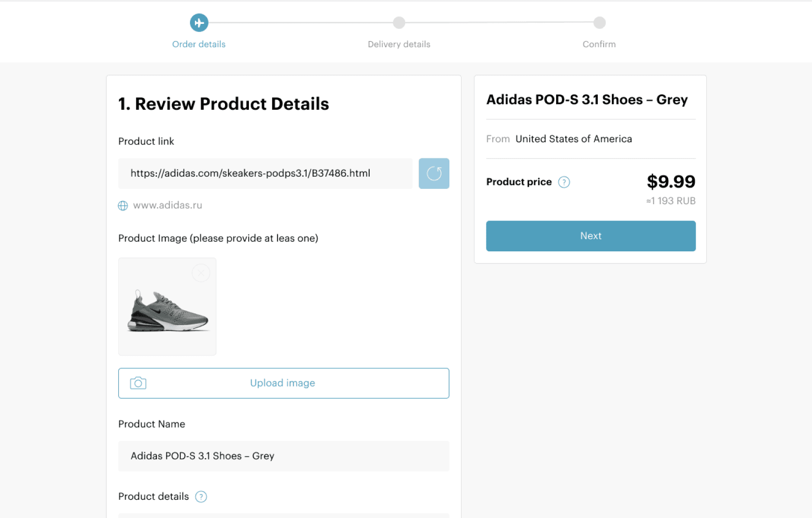Focus the Product Name input field
Image resolution: width=812 pixels, height=518 pixels.
pyautogui.click(x=283, y=456)
